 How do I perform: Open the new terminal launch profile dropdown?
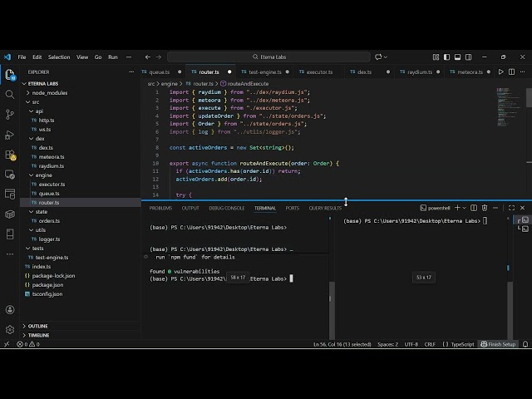pos(465,208)
